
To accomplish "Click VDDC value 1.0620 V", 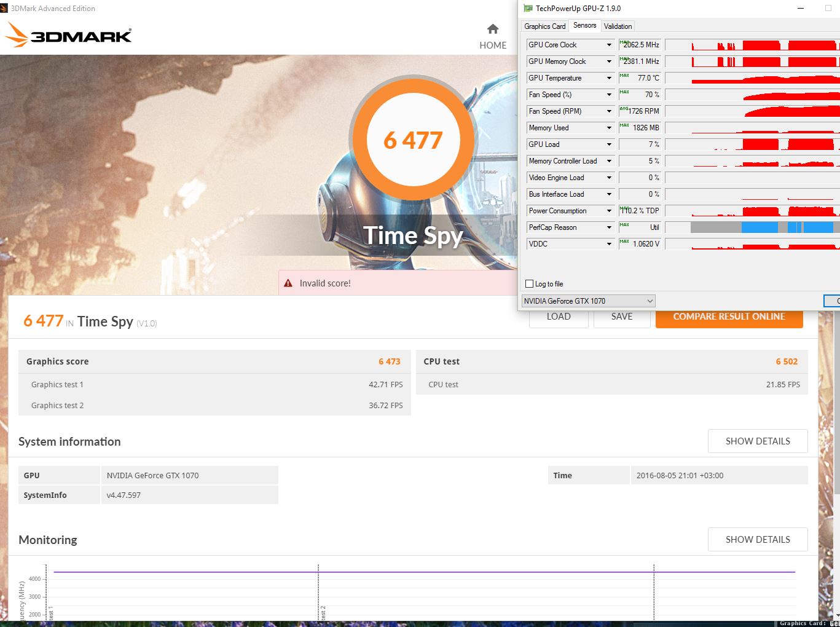I will pos(640,244).
